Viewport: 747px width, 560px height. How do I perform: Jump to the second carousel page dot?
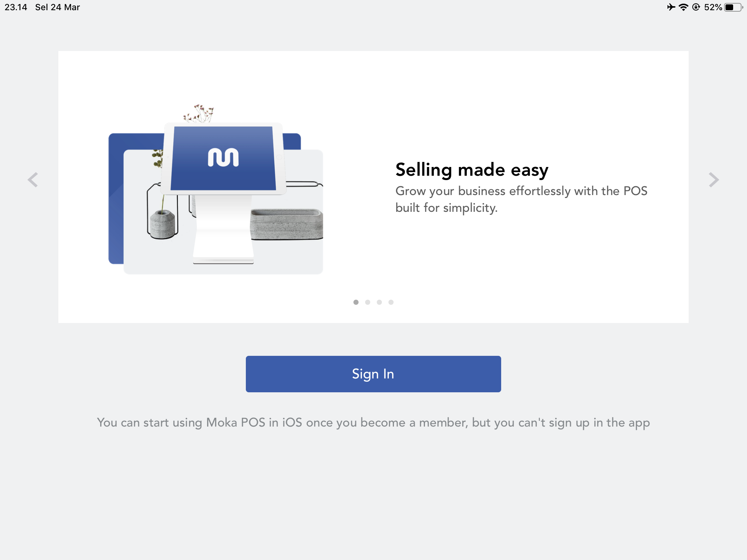click(x=368, y=302)
